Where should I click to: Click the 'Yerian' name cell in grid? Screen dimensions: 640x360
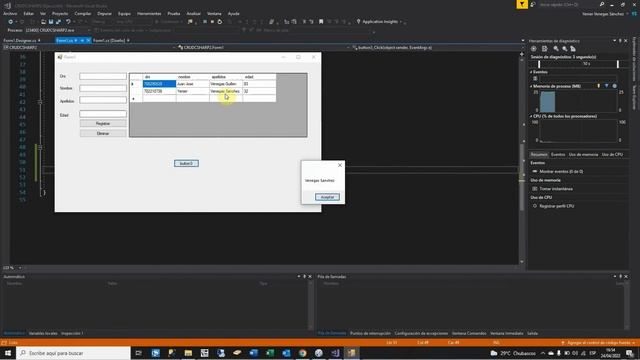pyautogui.click(x=193, y=91)
